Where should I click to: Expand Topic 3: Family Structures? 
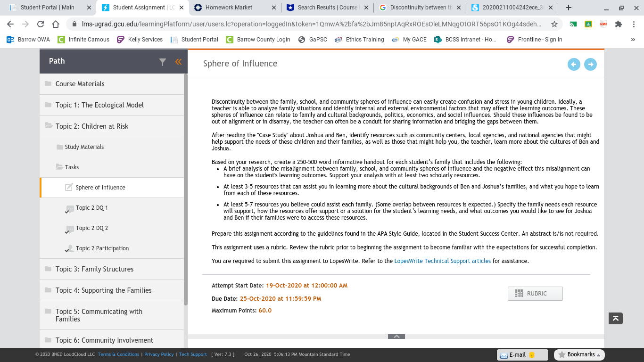pos(112,269)
